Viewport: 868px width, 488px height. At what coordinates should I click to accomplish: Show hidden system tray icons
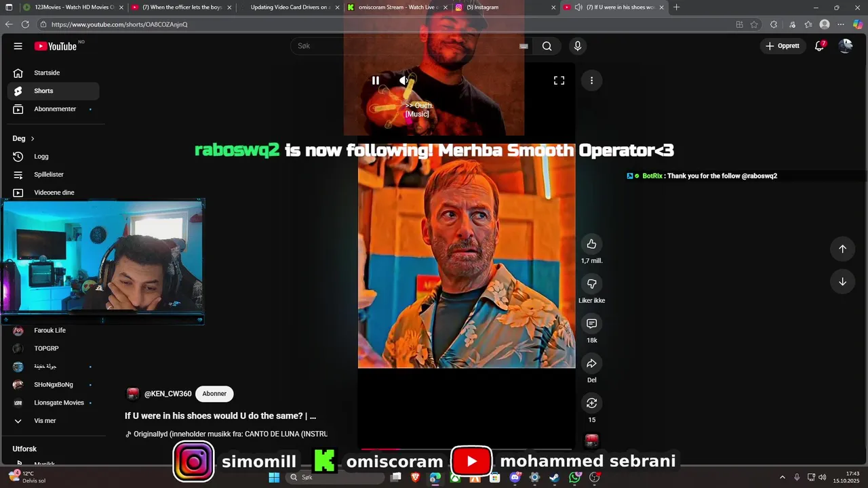782,477
